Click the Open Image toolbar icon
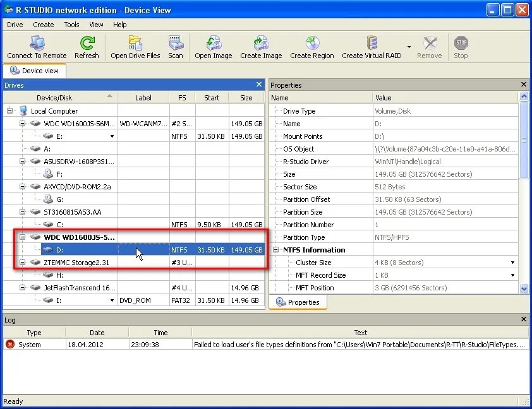Viewport: 532px width, 409px height. 214,43
